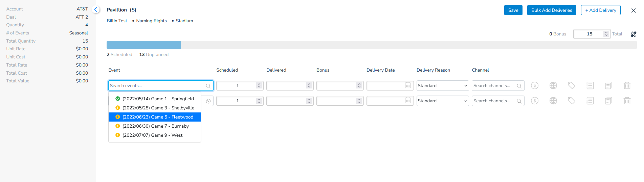644x182 pixels.
Task: Click the dollar sign icon in first row
Action: [x=535, y=85]
